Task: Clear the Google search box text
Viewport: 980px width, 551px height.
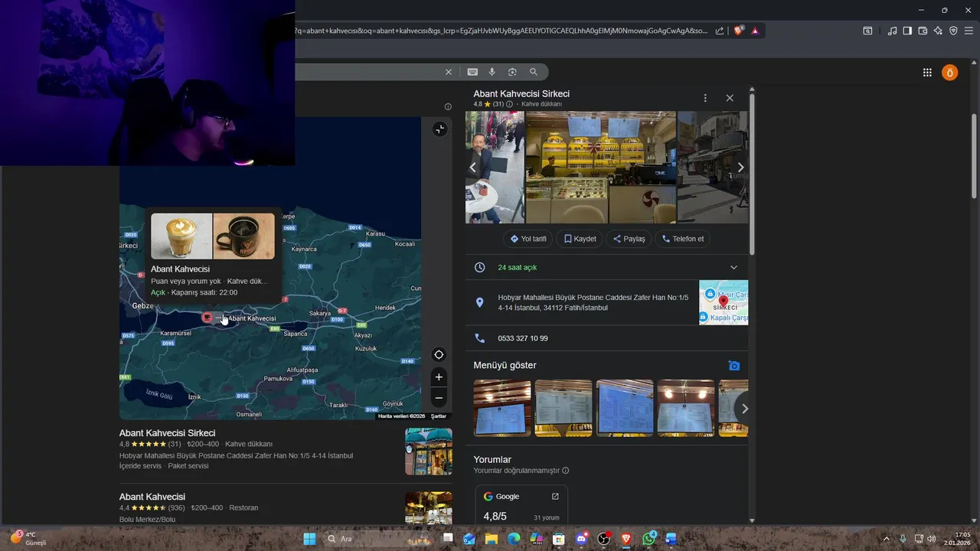Action: [449, 72]
